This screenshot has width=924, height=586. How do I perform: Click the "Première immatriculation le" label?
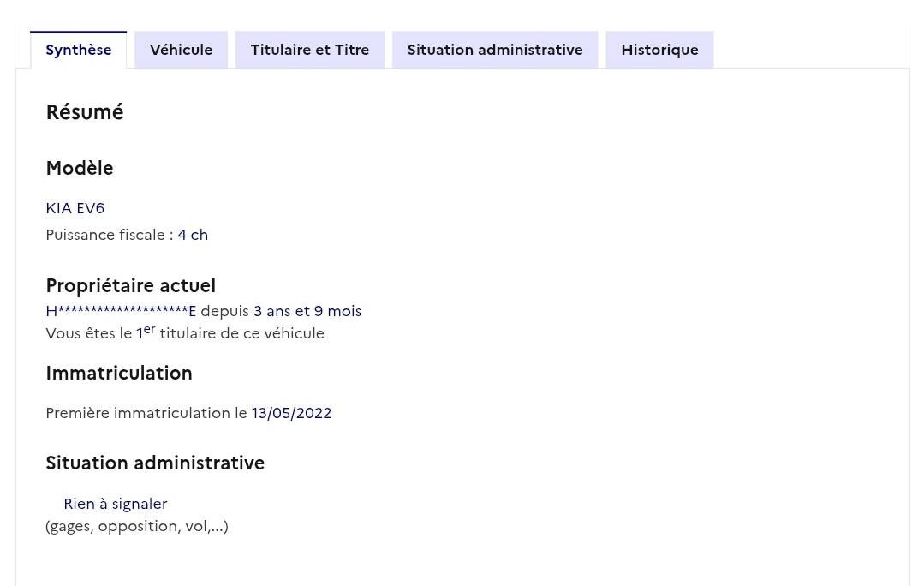click(x=146, y=413)
